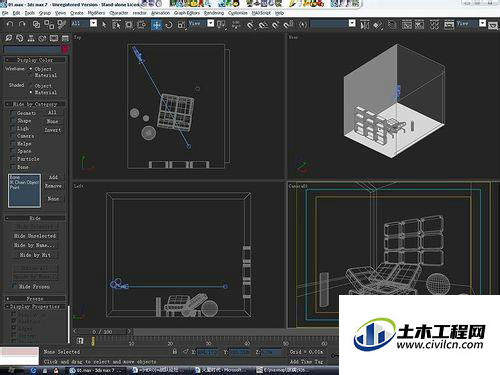Screen dimensions: 500x375
Task: Open the Select by Name tool
Action: [x=116, y=24]
